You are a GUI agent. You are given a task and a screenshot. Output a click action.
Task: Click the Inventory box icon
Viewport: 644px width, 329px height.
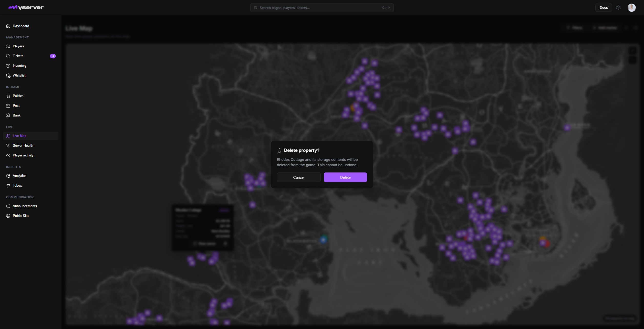point(8,66)
